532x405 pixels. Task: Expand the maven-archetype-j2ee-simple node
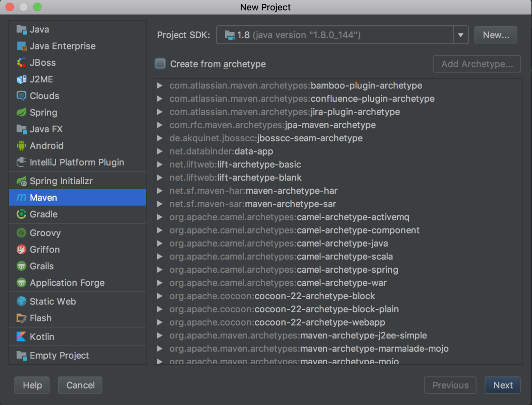[160, 335]
